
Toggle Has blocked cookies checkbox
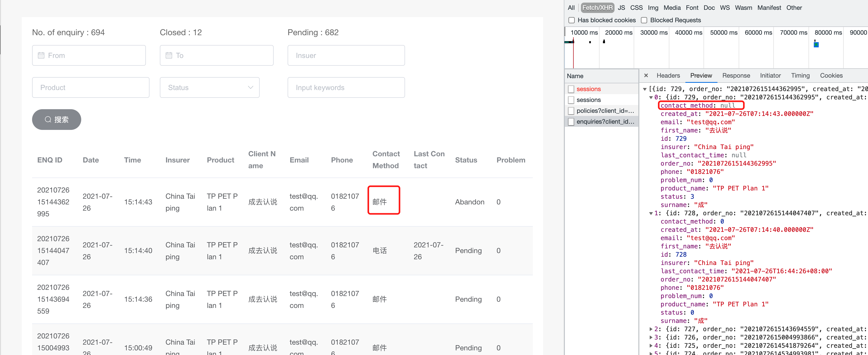(x=572, y=20)
